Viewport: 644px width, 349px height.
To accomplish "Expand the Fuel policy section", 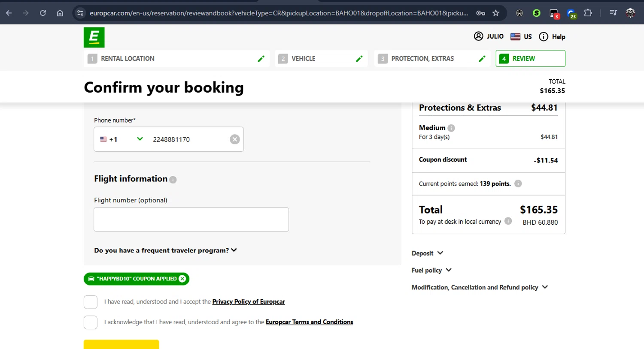I will coord(431,270).
